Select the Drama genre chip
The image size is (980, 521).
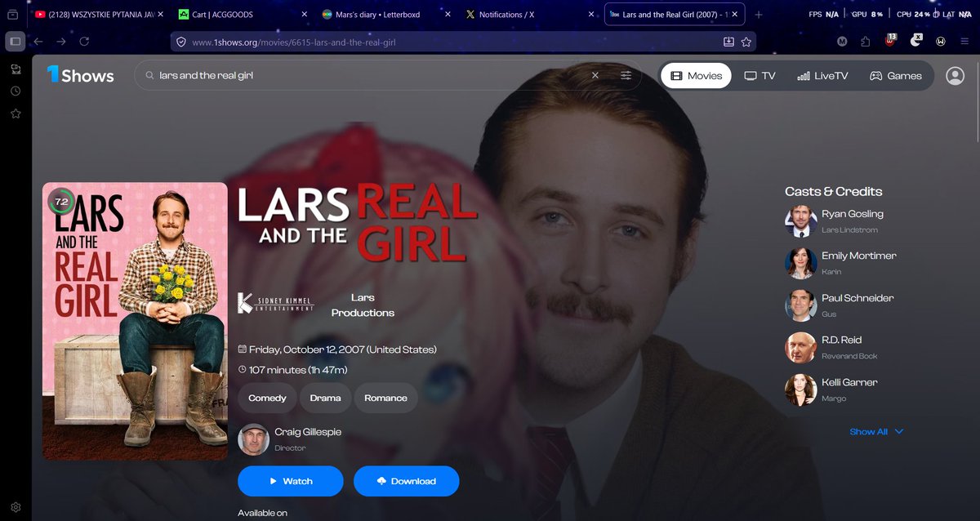[x=325, y=398]
